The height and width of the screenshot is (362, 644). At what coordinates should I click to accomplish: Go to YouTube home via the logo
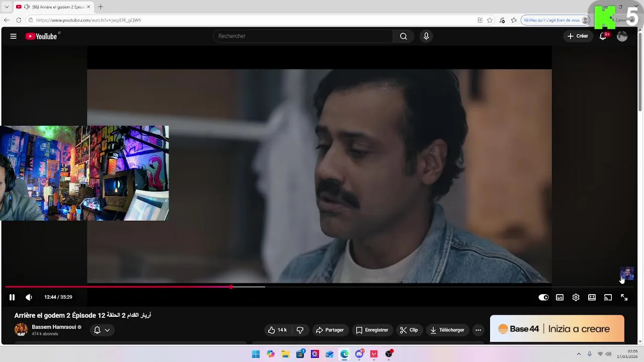coord(41,36)
